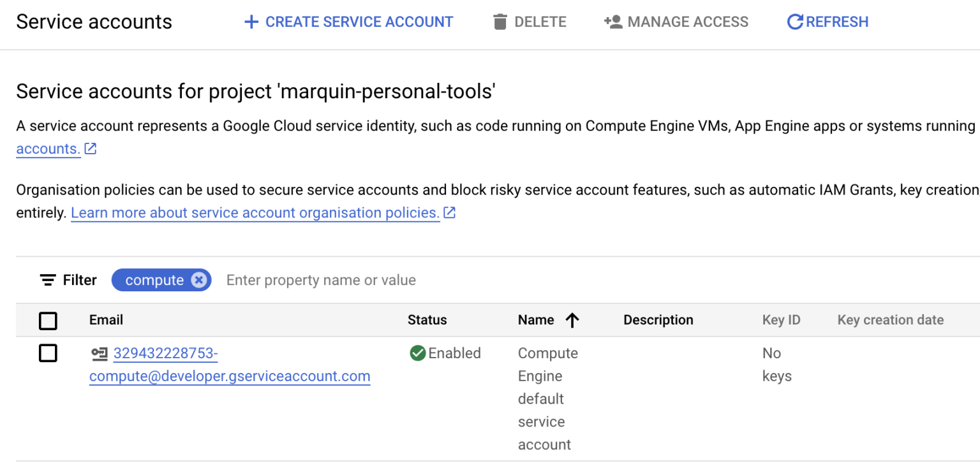
Task: Click the green Enabled status icon
Action: point(417,353)
